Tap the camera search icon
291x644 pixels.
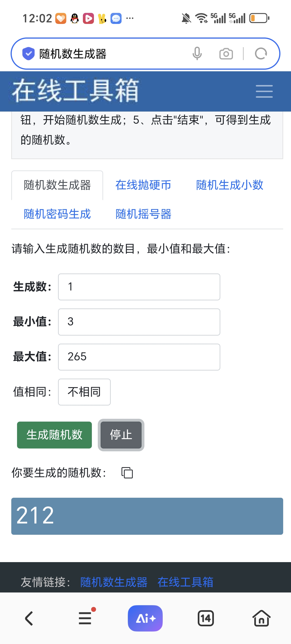click(x=226, y=54)
